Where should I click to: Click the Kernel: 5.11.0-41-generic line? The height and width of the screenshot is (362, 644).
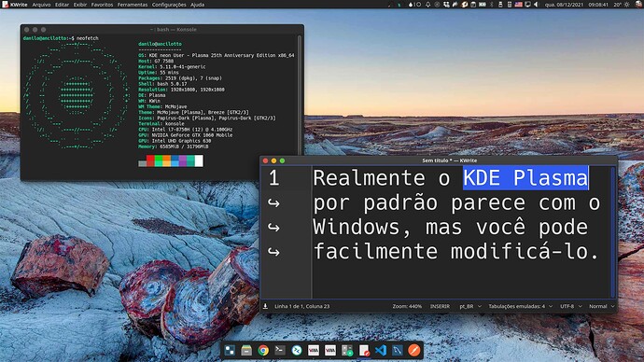tap(172, 66)
